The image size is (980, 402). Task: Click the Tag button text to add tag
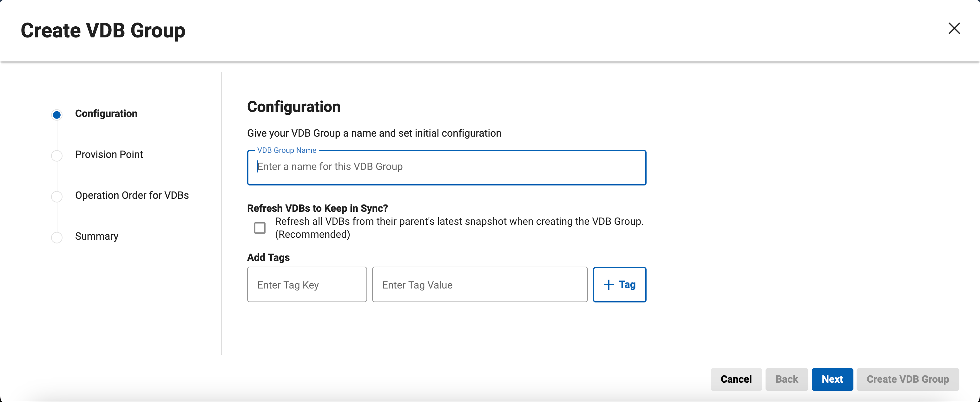(x=627, y=285)
